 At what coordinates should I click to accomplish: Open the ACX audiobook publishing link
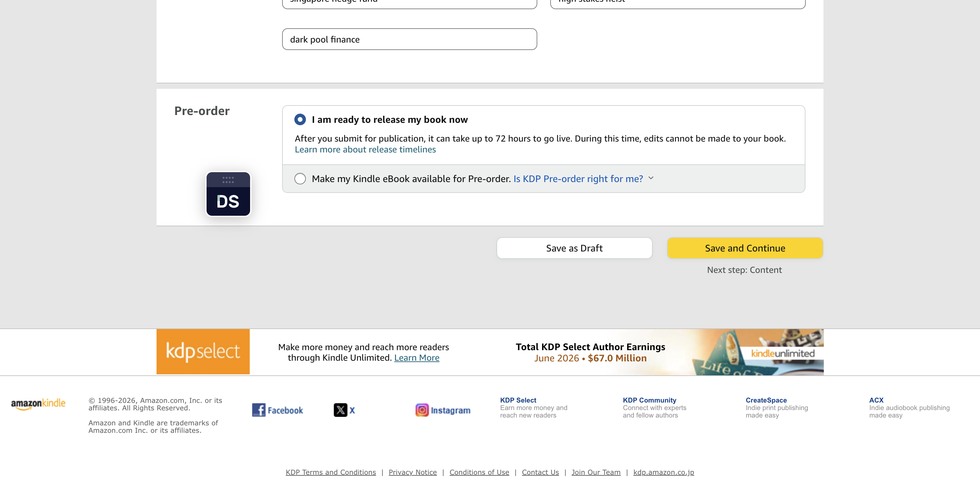(876, 400)
